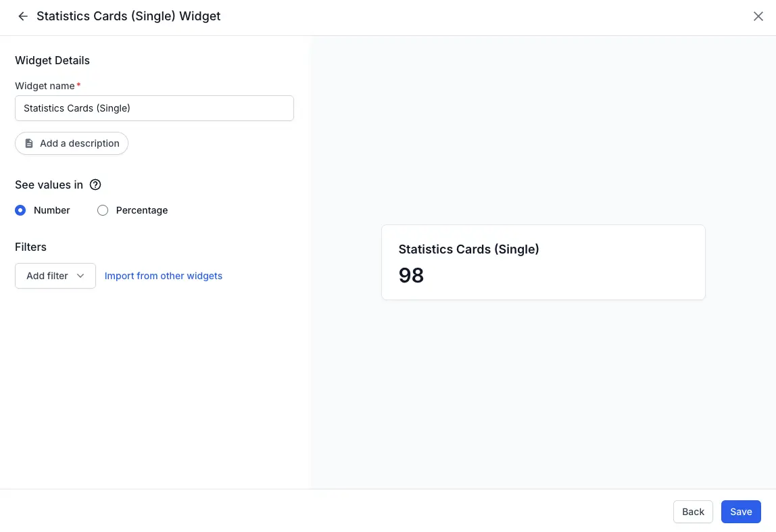
Task: Click the help icon beside See values in
Action: pyautogui.click(x=95, y=185)
